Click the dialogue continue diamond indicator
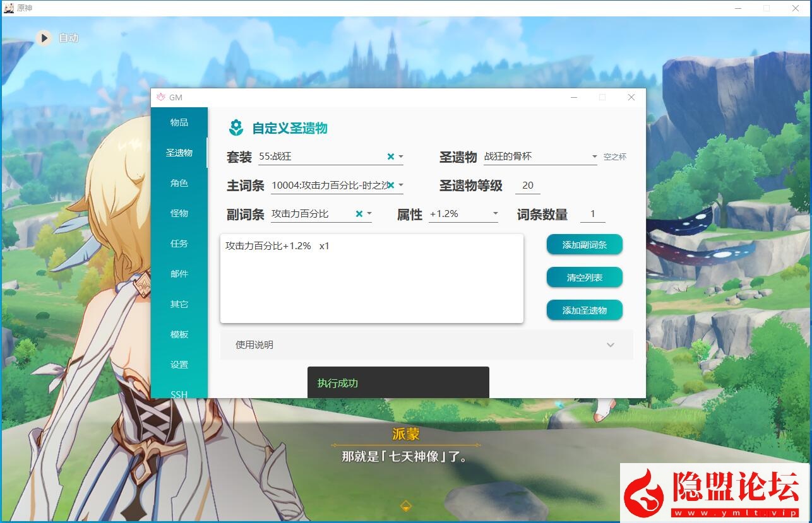Screen dimensions: 812x523 (x=406, y=506)
